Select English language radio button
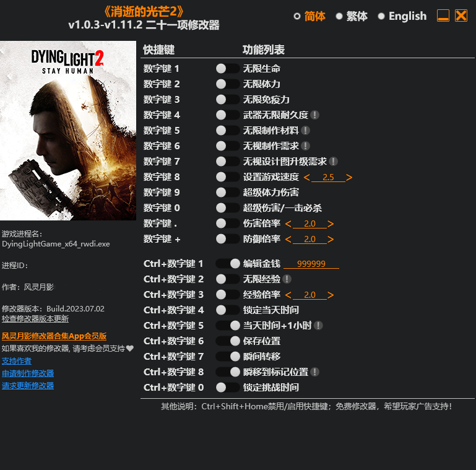This screenshot has height=470, width=476. (x=381, y=16)
